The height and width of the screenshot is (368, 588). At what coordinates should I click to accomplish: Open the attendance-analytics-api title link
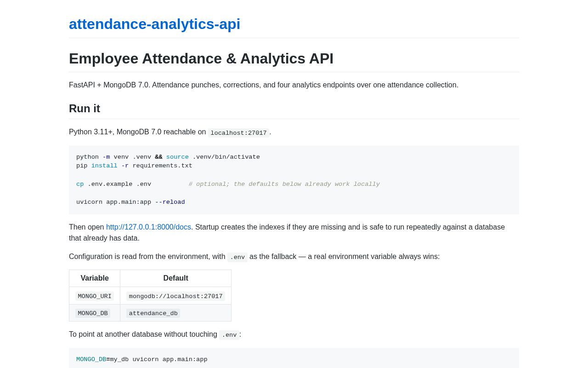coord(154,24)
